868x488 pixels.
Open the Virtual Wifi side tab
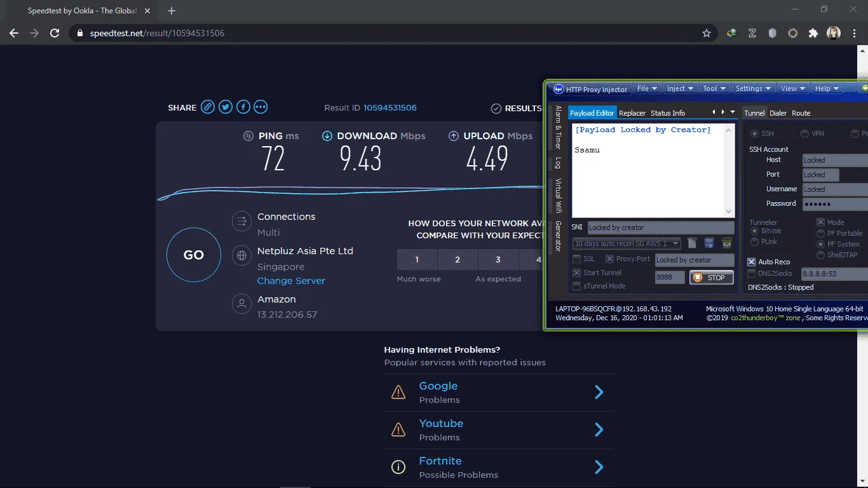[558, 196]
